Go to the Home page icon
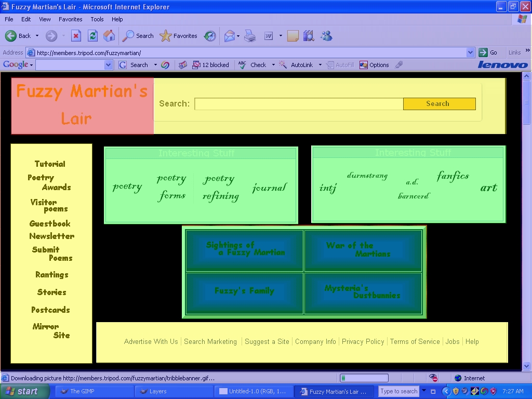 [x=109, y=36]
